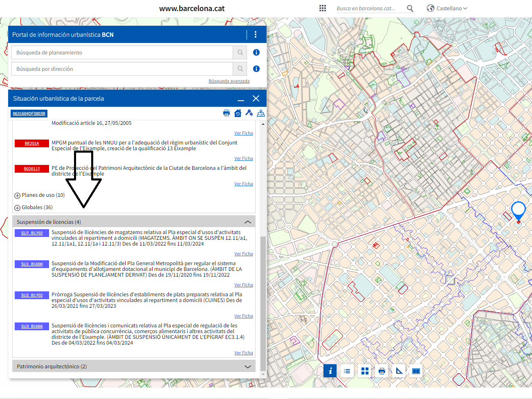Open the layer list tool on map
532x399 pixels.
coord(347,371)
